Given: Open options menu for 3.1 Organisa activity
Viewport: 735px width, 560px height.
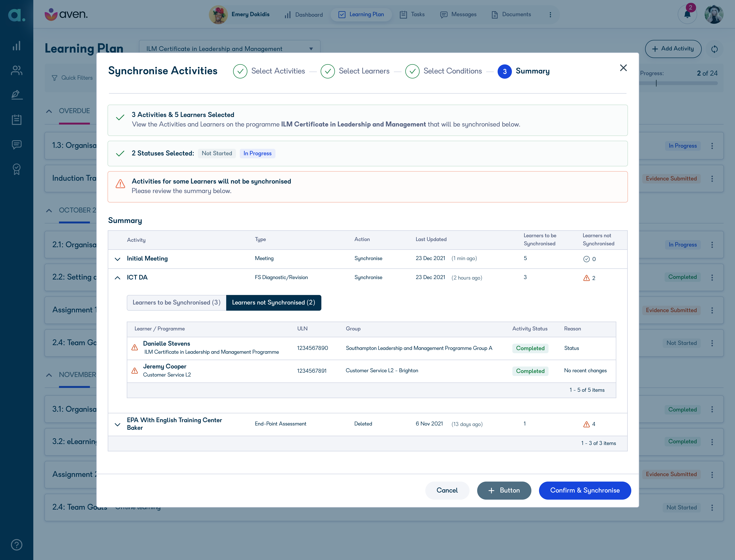Looking at the screenshot, I should (x=712, y=409).
